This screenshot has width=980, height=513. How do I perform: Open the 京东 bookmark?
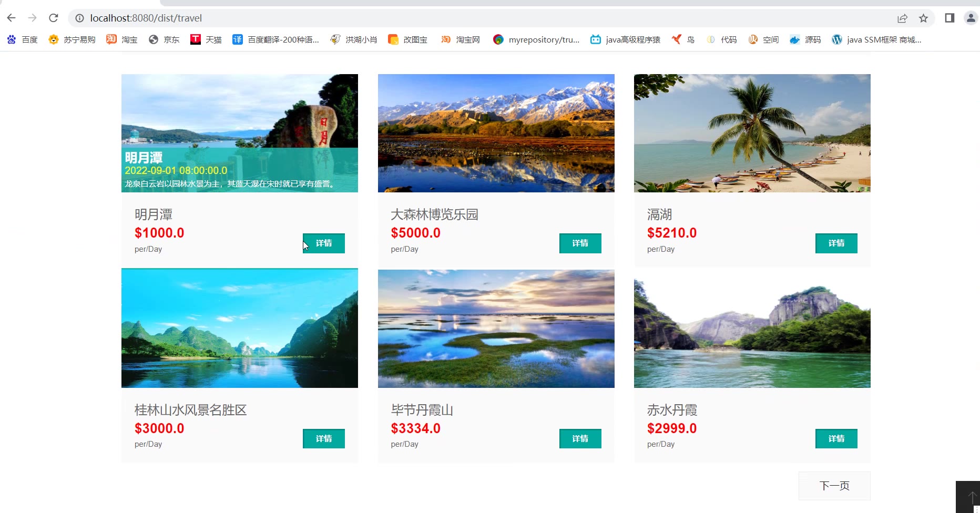pyautogui.click(x=164, y=39)
